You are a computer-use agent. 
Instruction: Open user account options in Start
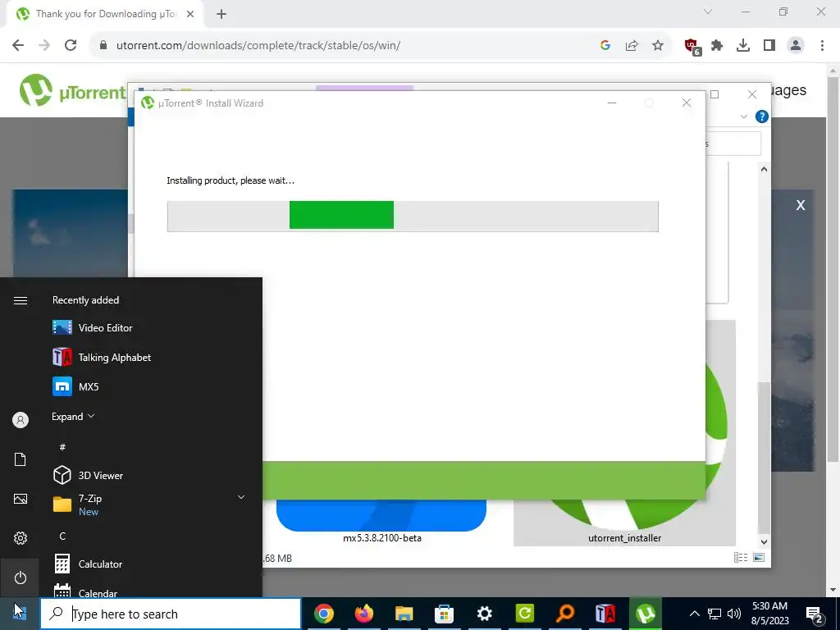pyautogui.click(x=21, y=420)
